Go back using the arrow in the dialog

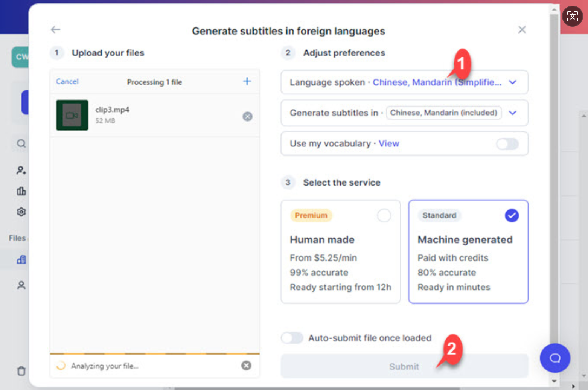[55, 29]
